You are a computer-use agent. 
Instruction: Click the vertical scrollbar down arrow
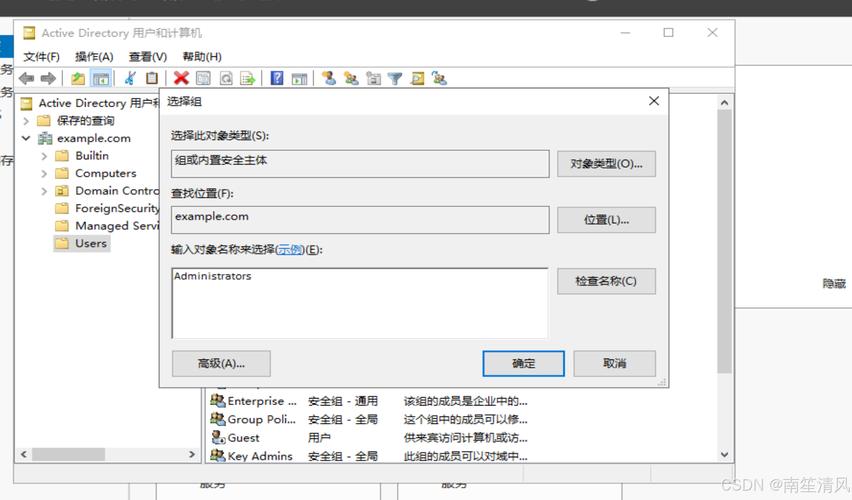(x=724, y=454)
